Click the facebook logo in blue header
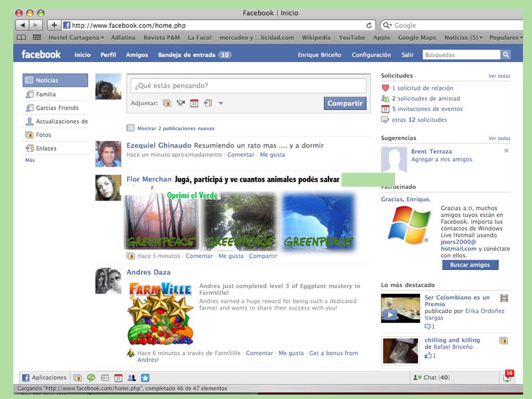The width and height of the screenshot is (532, 399). click(41, 54)
